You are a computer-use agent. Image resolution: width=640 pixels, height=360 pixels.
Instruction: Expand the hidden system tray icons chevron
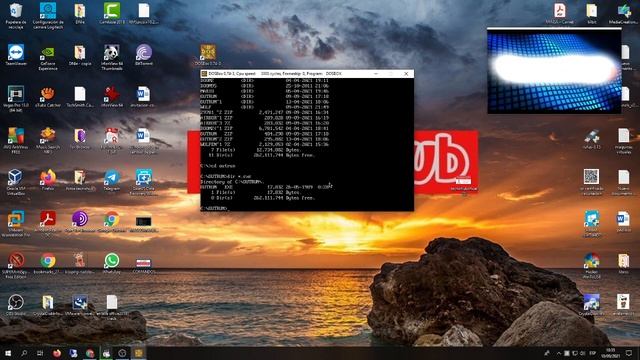[x=558, y=353]
